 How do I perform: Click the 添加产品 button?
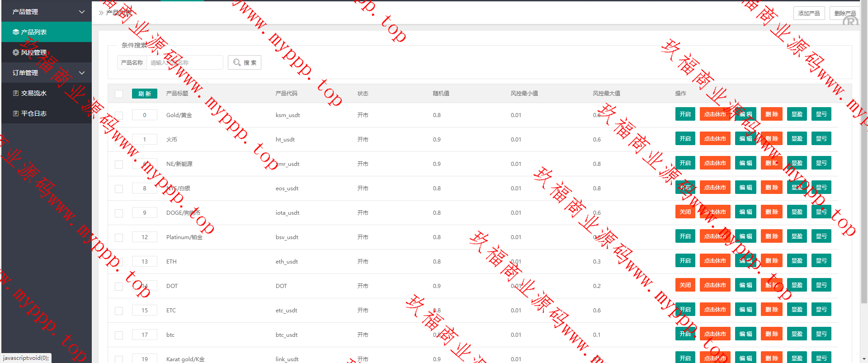[x=809, y=13]
